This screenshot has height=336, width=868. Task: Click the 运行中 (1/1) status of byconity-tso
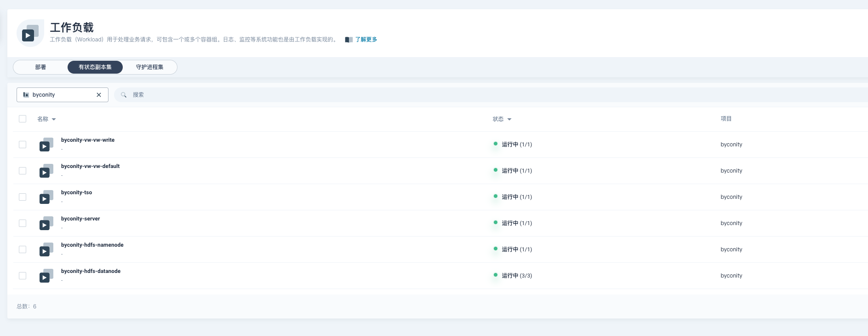pos(513,197)
